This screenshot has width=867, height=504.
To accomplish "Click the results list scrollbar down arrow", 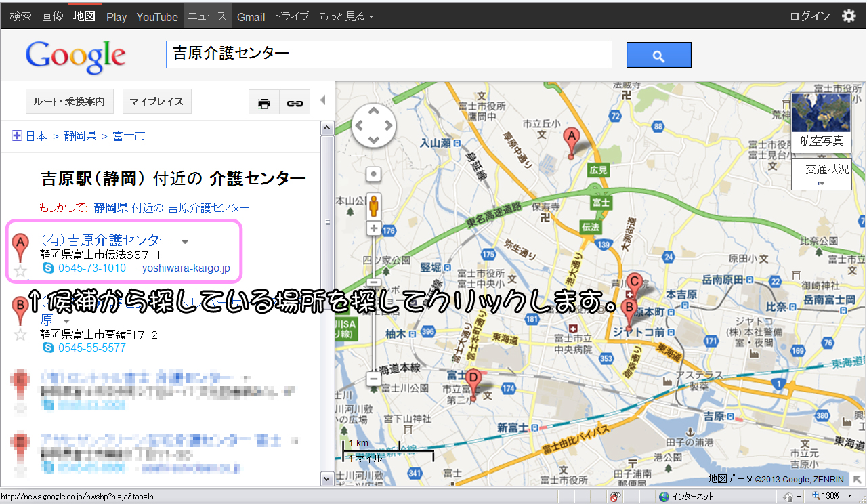I will [x=327, y=478].
